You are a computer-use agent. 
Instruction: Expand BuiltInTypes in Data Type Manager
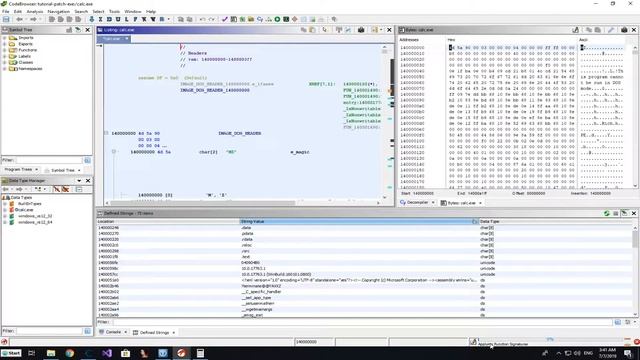(x=5, y=203)
